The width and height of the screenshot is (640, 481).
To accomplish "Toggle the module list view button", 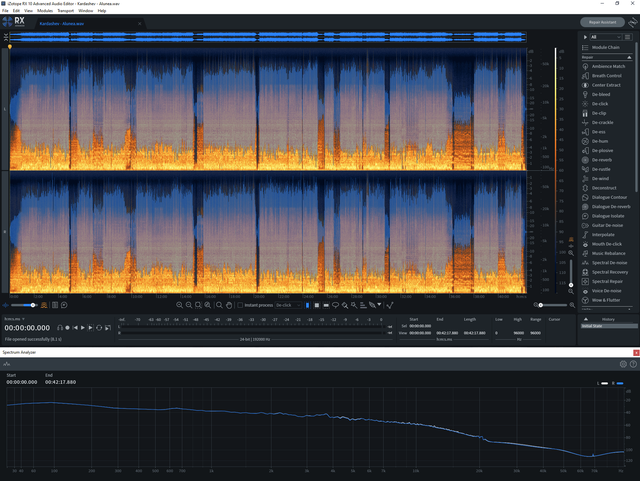I will pyautogui.click(x=628, y=37).
